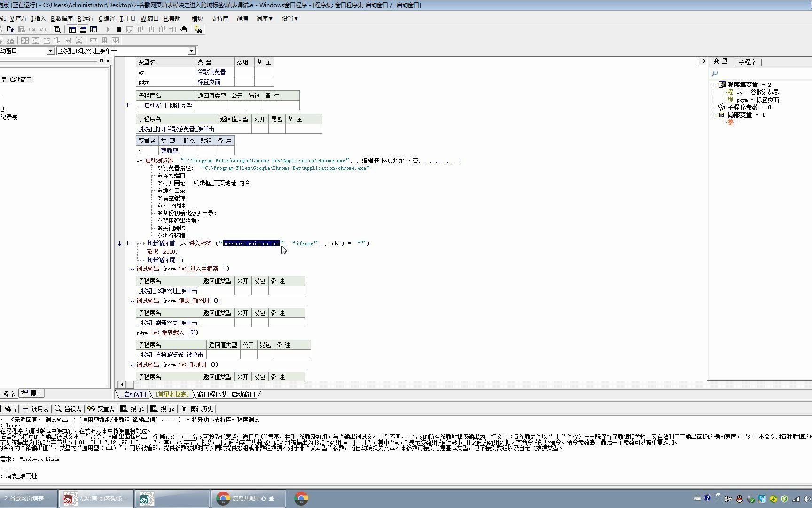Open the I.插入 menu
The width and height of the screenshot is (812, 508).
[39, 19]
